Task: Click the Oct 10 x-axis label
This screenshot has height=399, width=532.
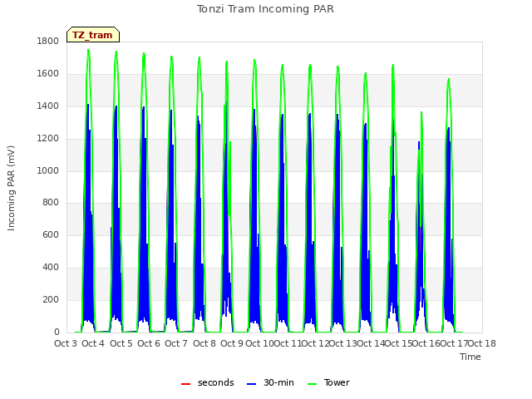Action: tap(259, 343)
